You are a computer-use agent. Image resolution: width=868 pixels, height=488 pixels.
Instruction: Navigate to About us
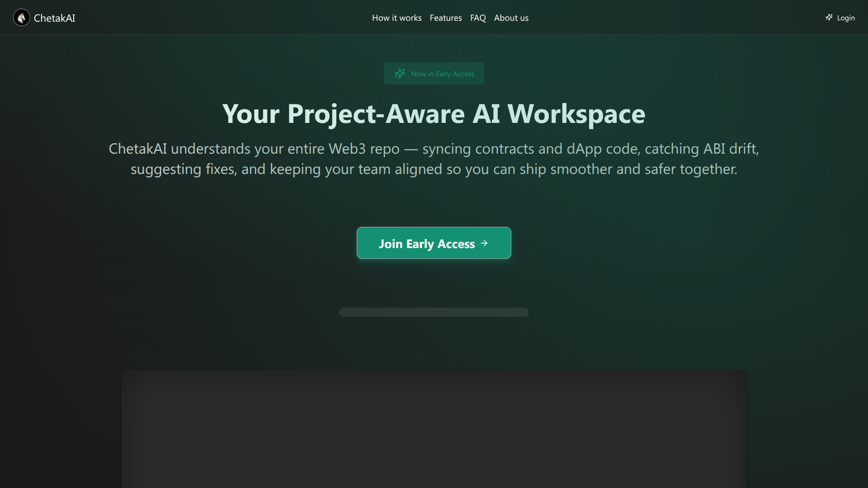(511, 18)
